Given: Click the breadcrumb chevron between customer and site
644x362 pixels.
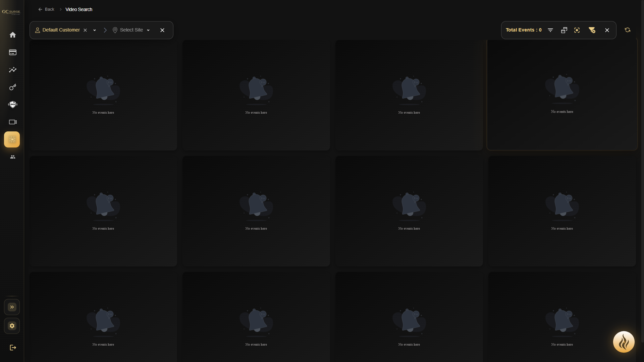Looking at the screenshot, I should tap(105, 30).
